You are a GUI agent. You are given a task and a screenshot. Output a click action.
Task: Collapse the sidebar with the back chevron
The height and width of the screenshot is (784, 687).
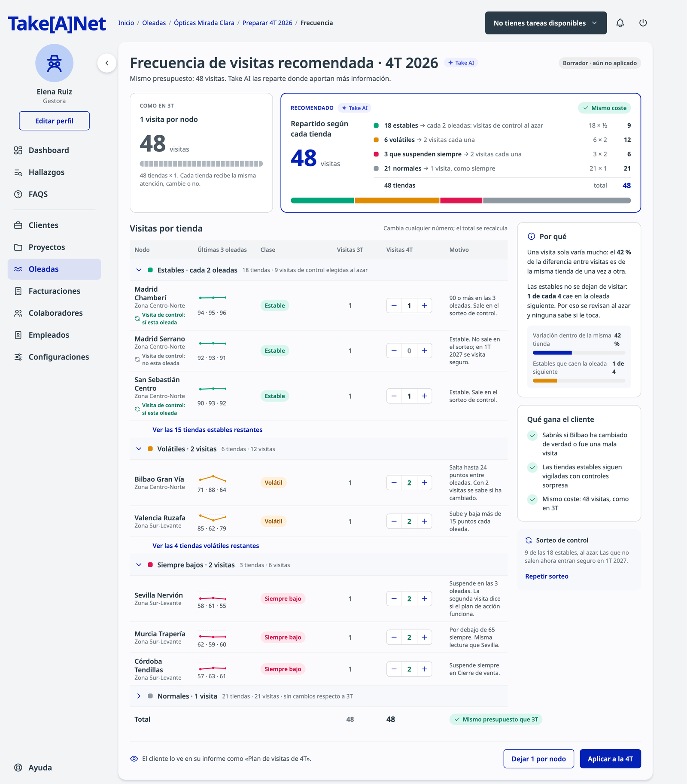tap(107, 63)
